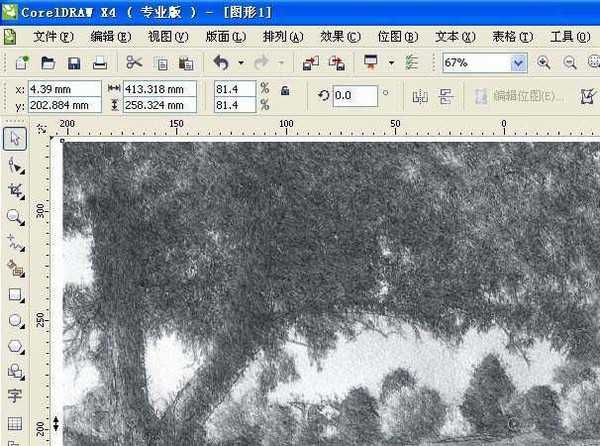Viewport: 600px width, 446px height.
Task: Cut selection with scissors icon
Action: [x=134, y=62]
